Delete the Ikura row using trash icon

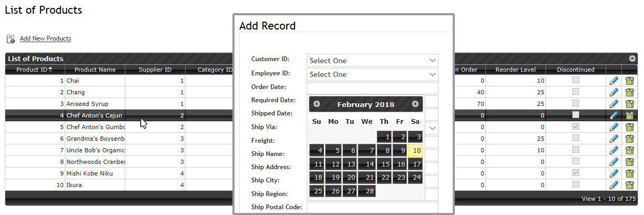click(x=629, y=185)
